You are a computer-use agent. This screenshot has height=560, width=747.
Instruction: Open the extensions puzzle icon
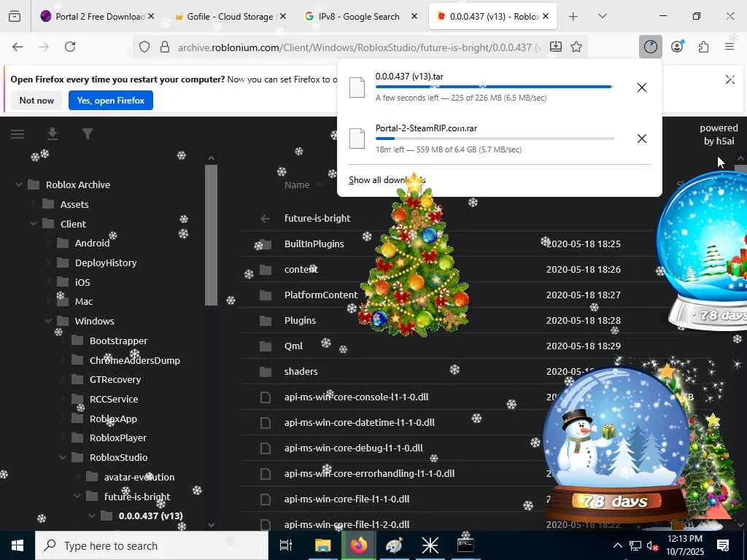704,47
